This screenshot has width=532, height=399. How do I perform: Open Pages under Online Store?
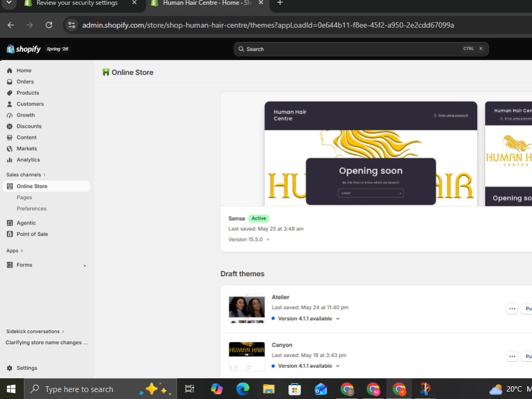(x=24, y=197)
